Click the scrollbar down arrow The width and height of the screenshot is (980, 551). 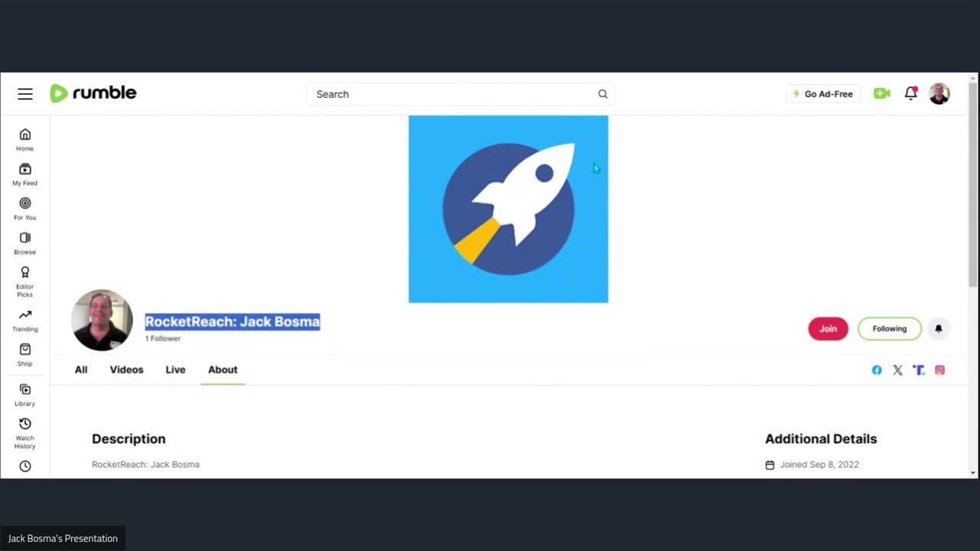click(x=973, y=473)
